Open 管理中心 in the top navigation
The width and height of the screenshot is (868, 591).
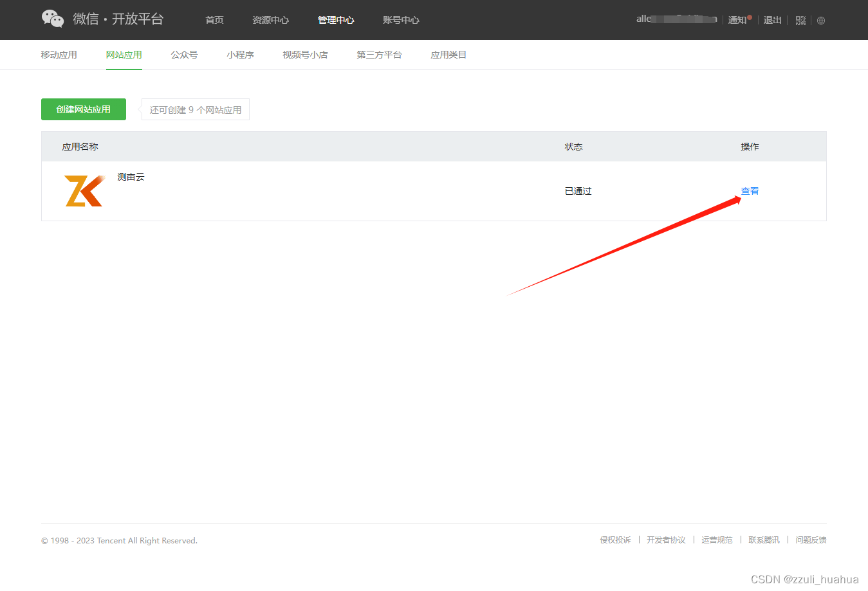336,20
